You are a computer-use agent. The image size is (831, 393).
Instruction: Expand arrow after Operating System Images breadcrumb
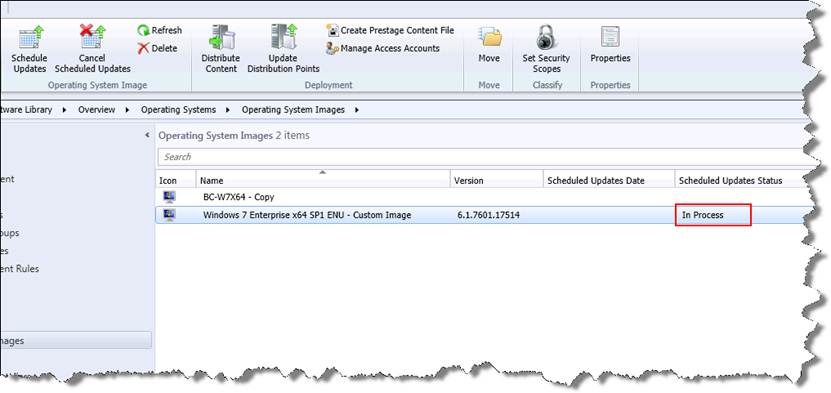(x=357, y=110)
